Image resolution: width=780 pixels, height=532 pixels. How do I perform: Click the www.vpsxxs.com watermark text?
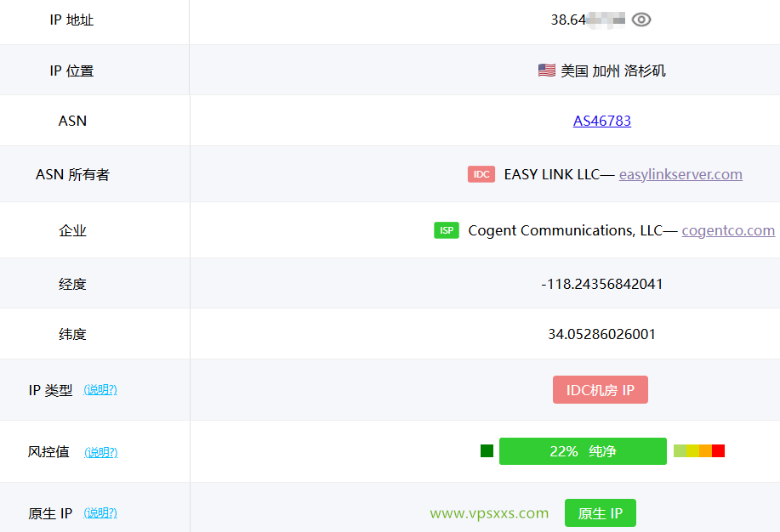[489, 513]
